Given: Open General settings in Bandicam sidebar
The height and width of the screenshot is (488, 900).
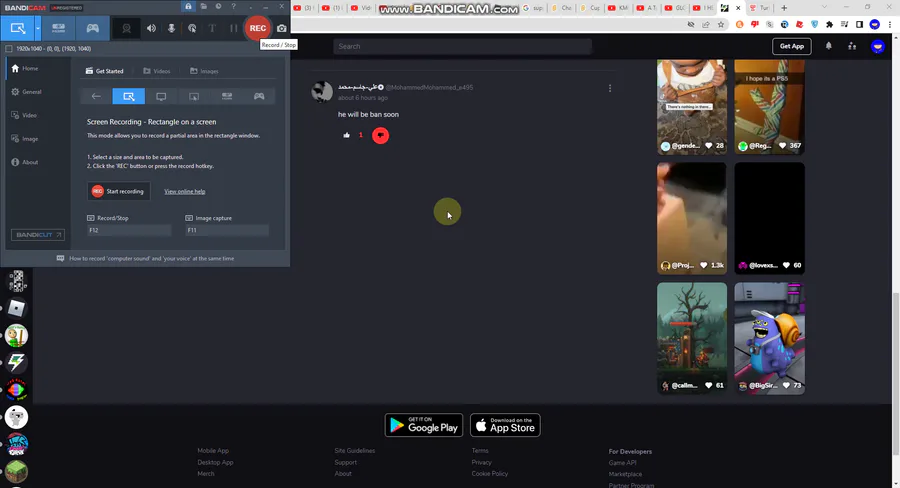Looking at the screenshot, I should (26, 92).
